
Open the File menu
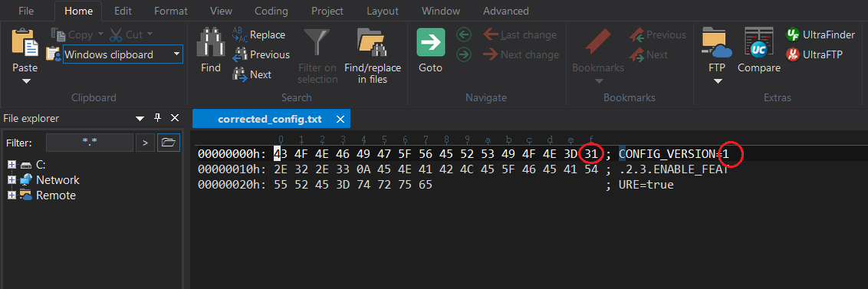click(26, 11)
